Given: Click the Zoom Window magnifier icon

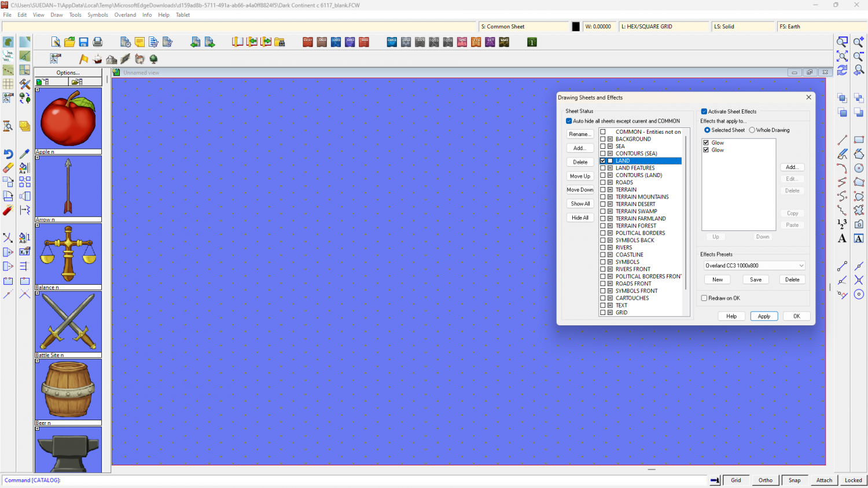Looking at the screenshot, I should [x=842, y=42].
